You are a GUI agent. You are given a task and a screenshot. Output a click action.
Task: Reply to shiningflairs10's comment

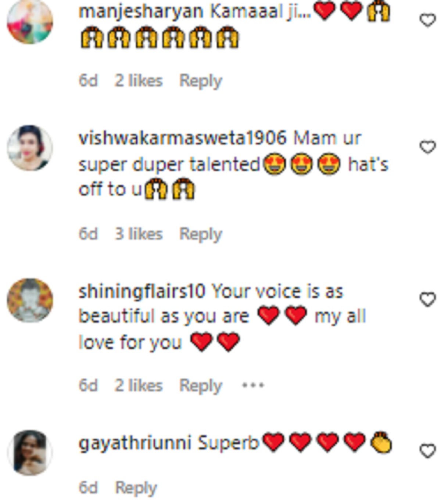[201, 385]
